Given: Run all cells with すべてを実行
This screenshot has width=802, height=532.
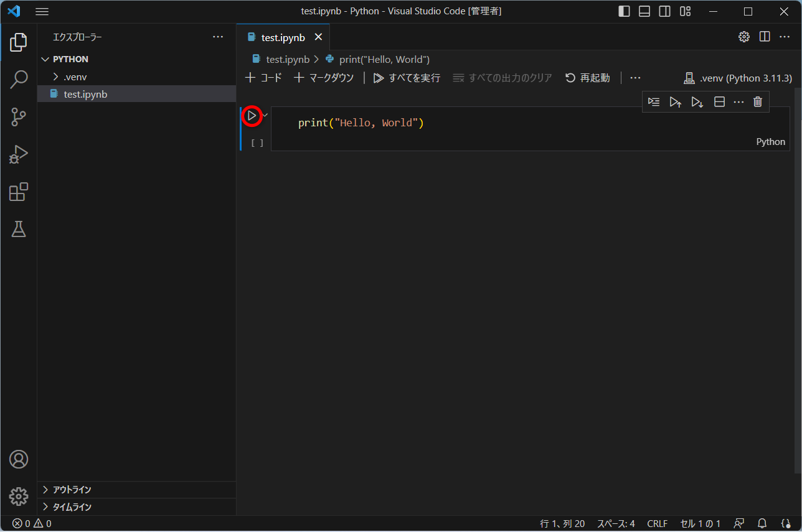Looking at the screenshot, I should click(x=406, y=77).
